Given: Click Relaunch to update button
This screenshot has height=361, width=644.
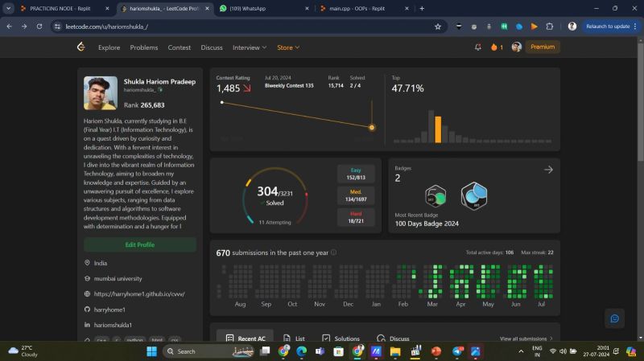Looking at the screenshot, I should tap(611, 27).
